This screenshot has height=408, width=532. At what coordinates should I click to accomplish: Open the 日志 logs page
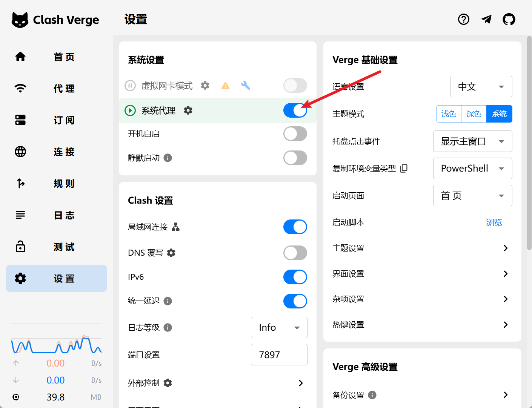56,215
